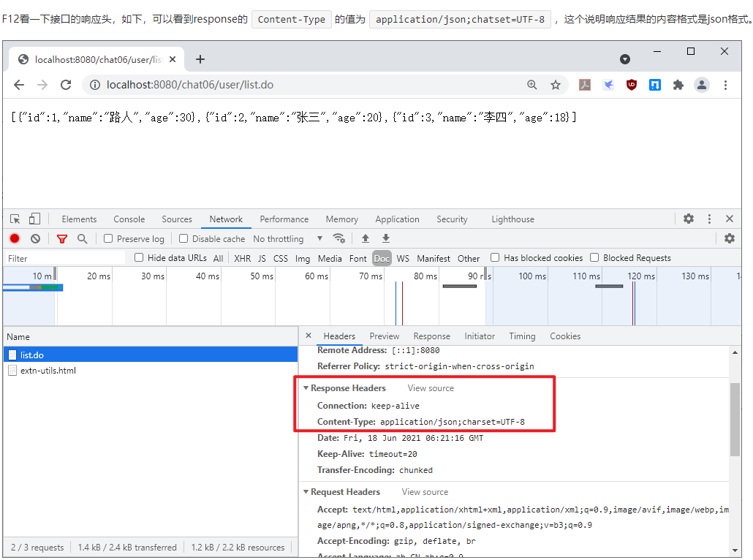Viewport: 753px width, 560px height.
Task: Open DevTools settings gear
Action: tap(688, 219)
